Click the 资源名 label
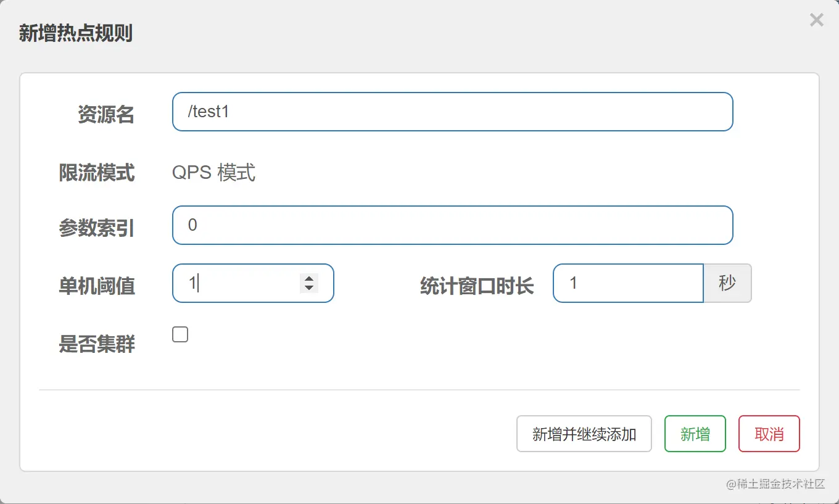This screenshot has height=504, width=839. point(106,115)
